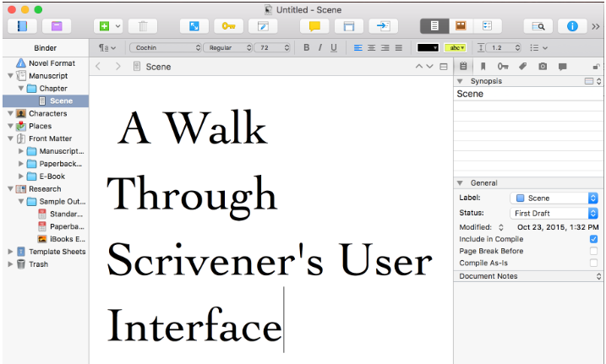The width and height of the screenshot is (606, 364).
Task: Toggle the blue Inspector info icon
Action: coord(572,26)
